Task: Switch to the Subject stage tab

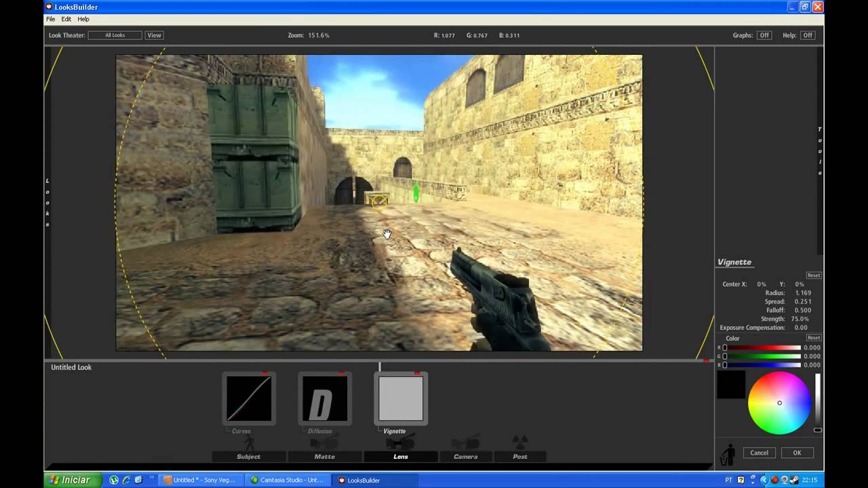Action: point(248,457)
